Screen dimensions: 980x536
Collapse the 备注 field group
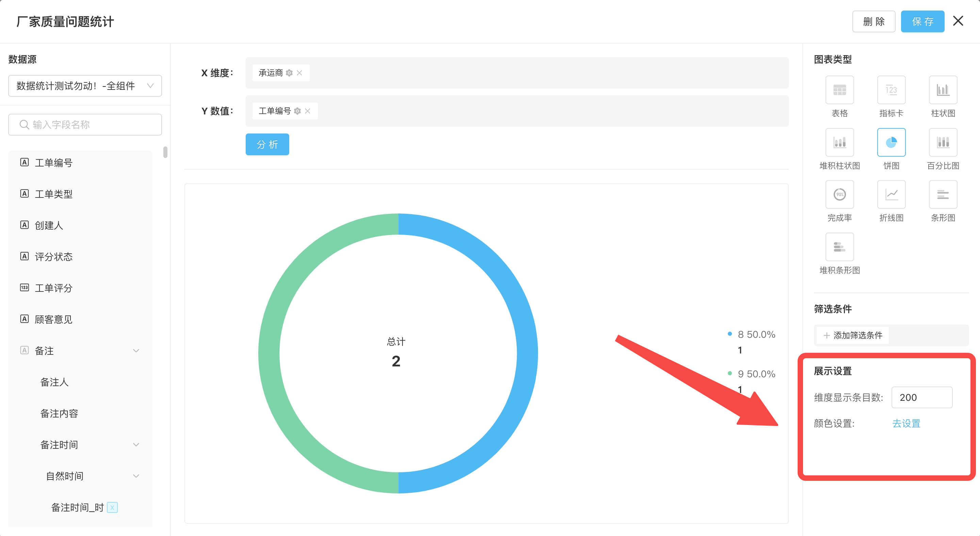point(136,351)
